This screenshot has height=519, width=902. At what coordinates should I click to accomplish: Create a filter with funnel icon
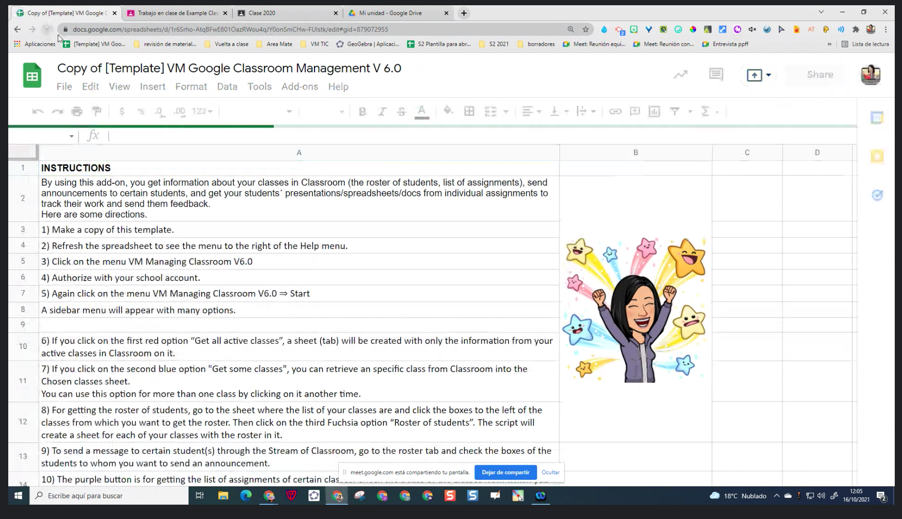674,112
